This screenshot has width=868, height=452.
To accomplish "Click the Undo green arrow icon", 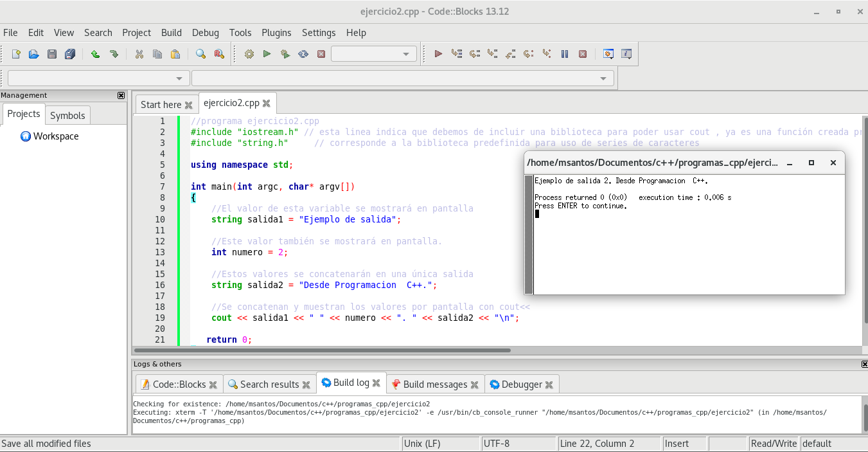I will click(95, 54).
